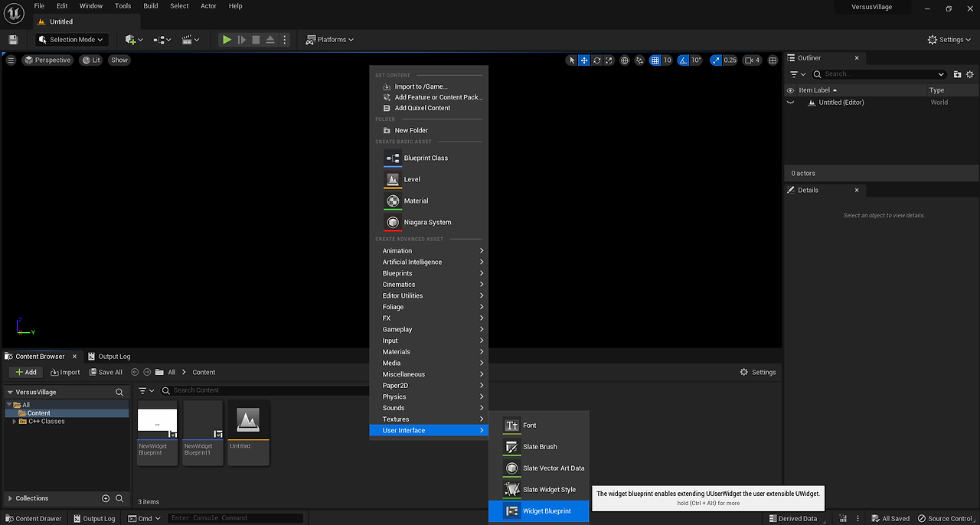Select the viewport select-object cursor tool
This screenshot has width=980, height=525.
tap(572, 60)
